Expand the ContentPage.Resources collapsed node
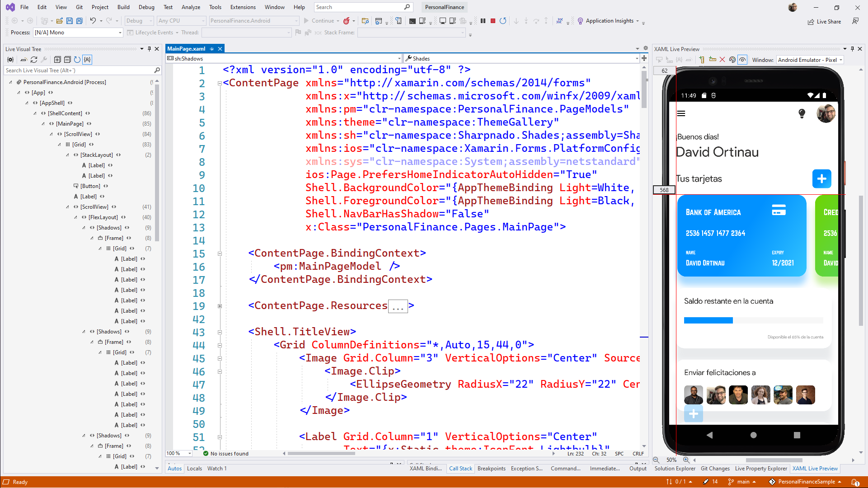The width and height of the screenshot is (868, 488). [220, 305]
